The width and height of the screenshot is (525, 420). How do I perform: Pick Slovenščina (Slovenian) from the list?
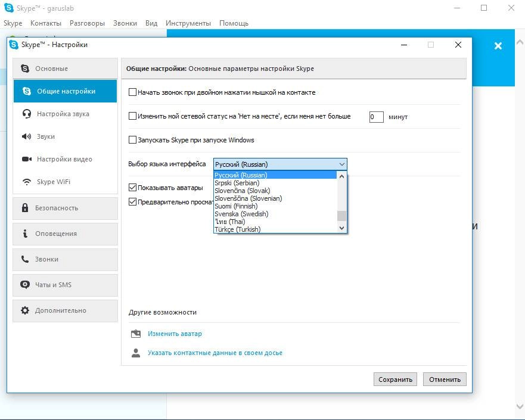click(275, 198)
